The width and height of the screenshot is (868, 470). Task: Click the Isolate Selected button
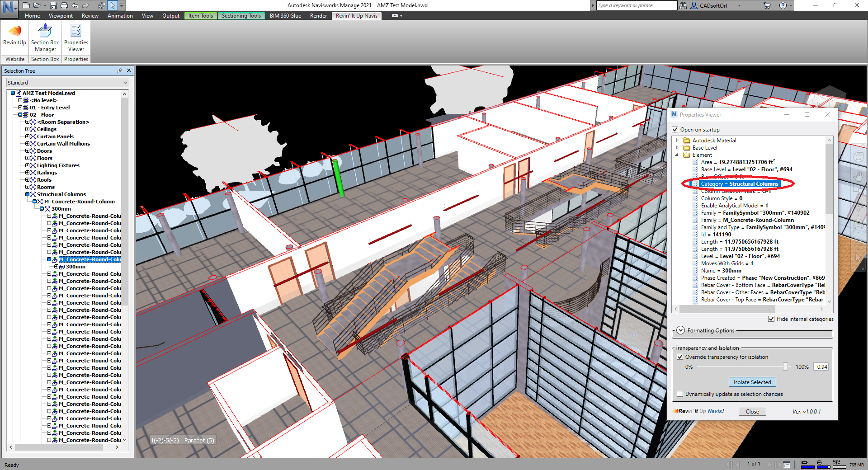click(752, 382)
